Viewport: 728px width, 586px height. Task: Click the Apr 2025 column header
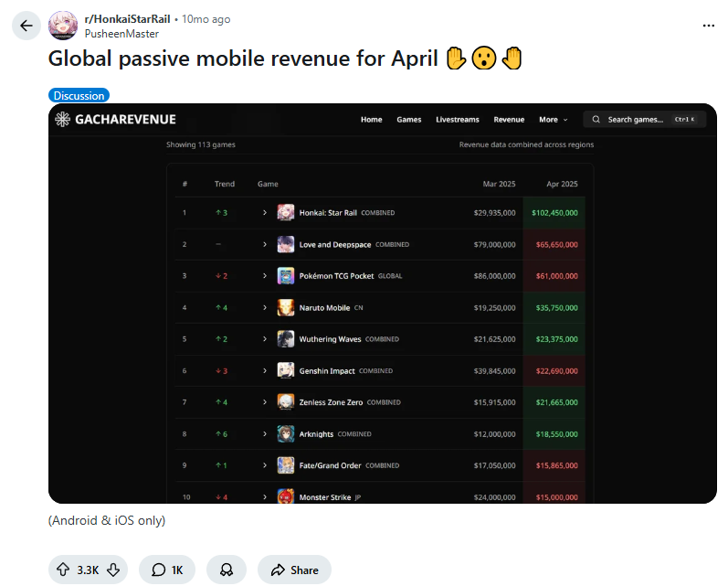[563, 184]
